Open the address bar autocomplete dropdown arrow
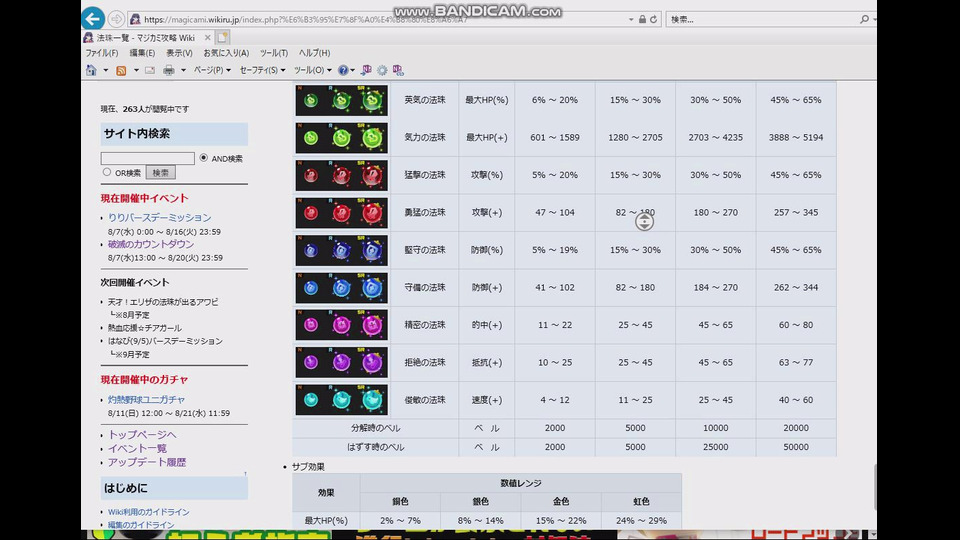Screen dimensions: 960x540 (x=631, y=20)
